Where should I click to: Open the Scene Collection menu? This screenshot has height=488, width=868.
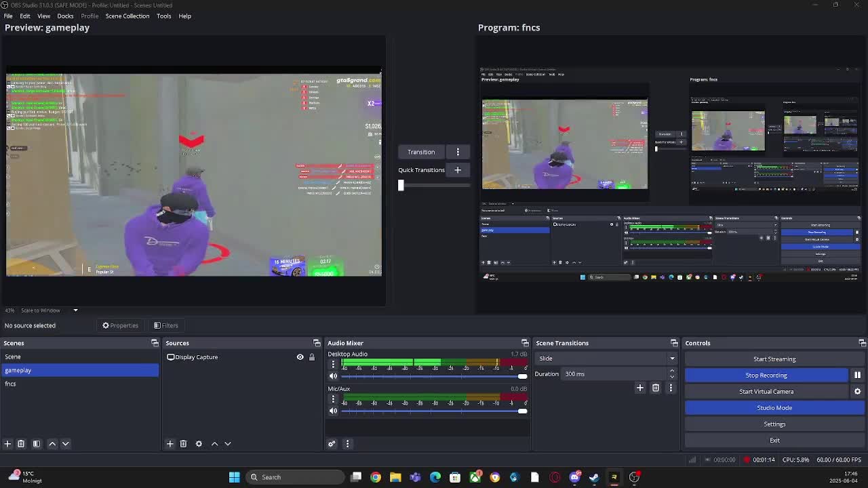point(127,16)
